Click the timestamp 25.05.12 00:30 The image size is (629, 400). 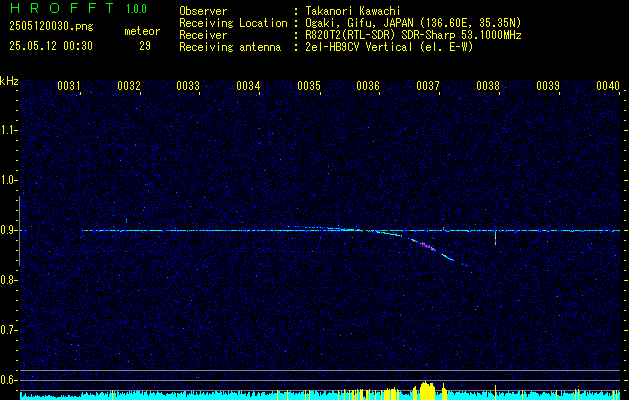click(51, 46)
